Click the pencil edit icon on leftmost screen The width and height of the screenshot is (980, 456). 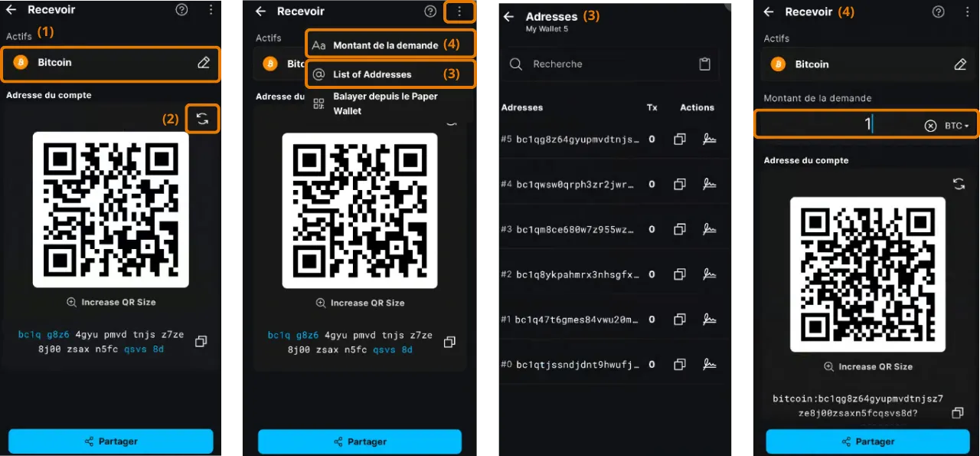pyautogui.click(x=204, y=63)
